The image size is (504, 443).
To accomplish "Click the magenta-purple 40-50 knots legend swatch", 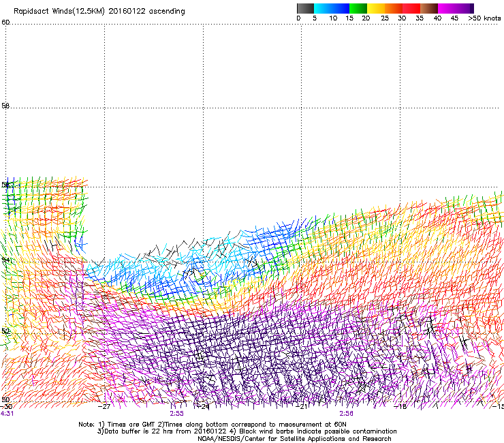I will [456, 8].
